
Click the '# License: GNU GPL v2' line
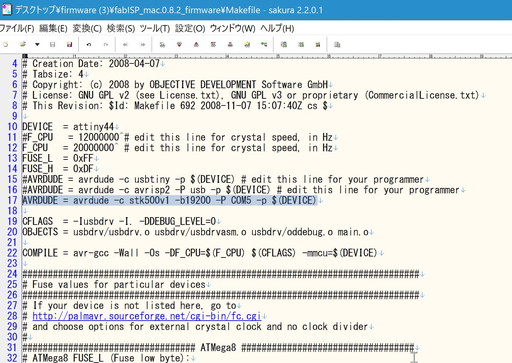[x=251, y=95]
